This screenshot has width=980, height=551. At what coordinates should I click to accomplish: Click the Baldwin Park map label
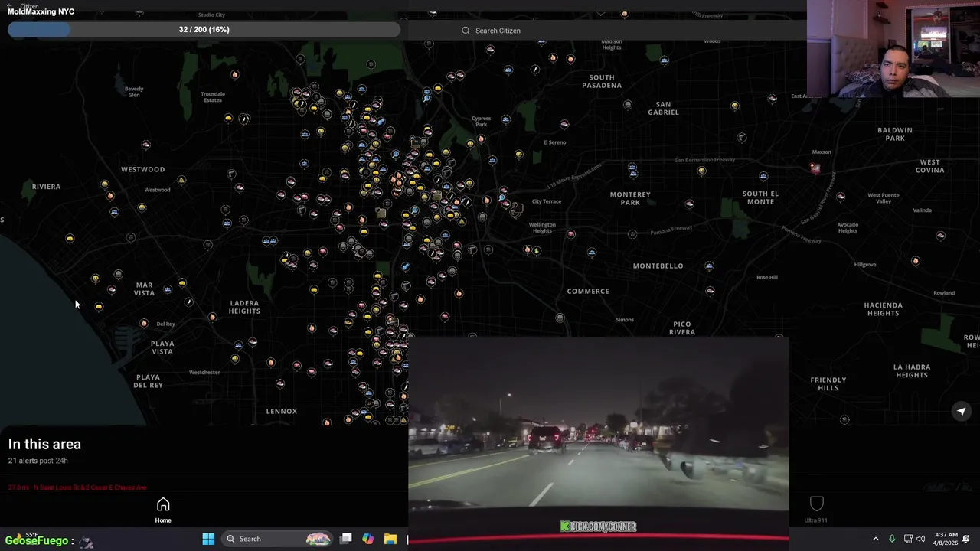point(895,134)
